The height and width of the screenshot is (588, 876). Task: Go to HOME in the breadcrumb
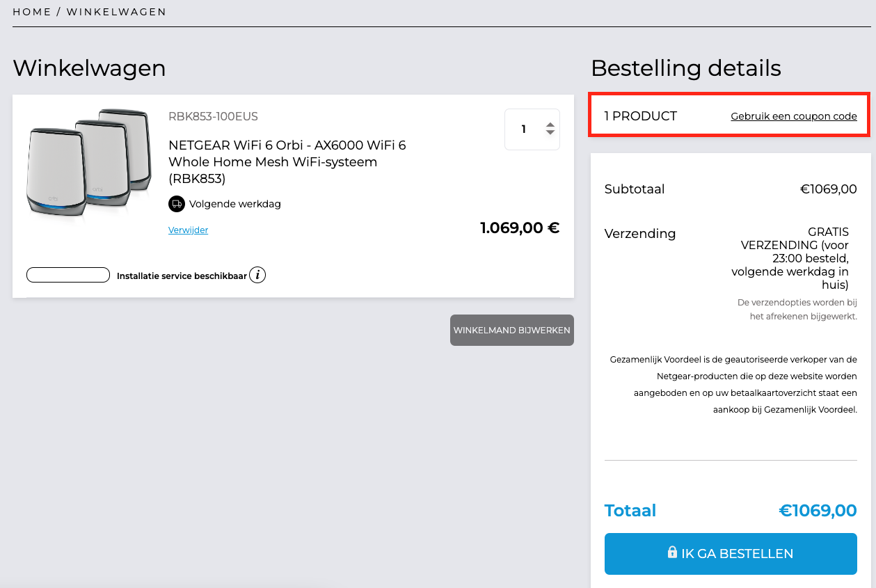tap(32, 12)
